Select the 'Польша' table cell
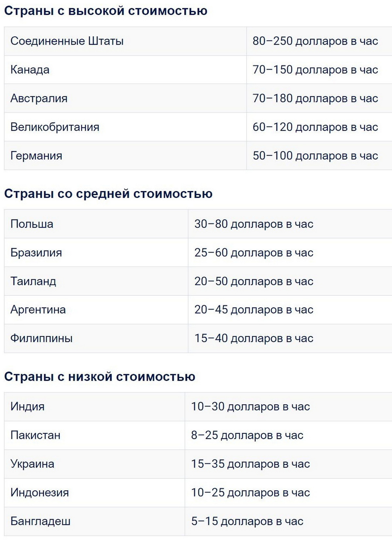This screenshot has height=540, width=392. (x=32, y=224)
